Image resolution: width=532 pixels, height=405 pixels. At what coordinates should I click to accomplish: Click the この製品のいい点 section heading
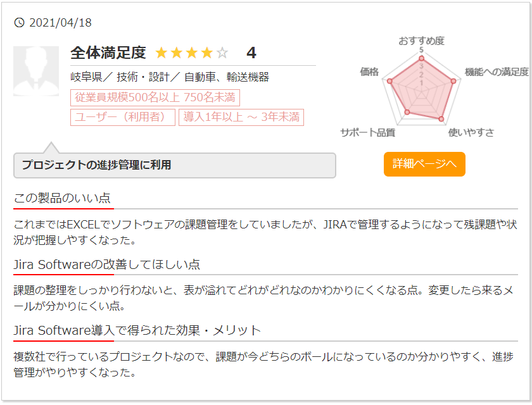62,198
